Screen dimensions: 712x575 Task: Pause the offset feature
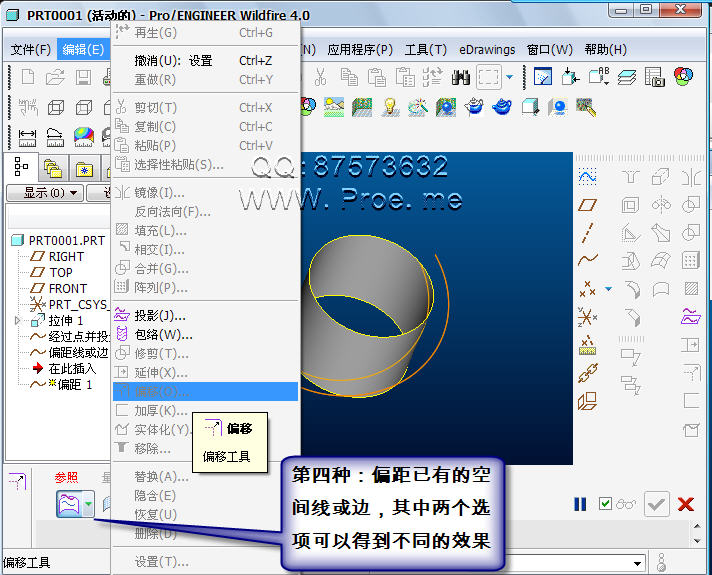[x=580, y=504]
